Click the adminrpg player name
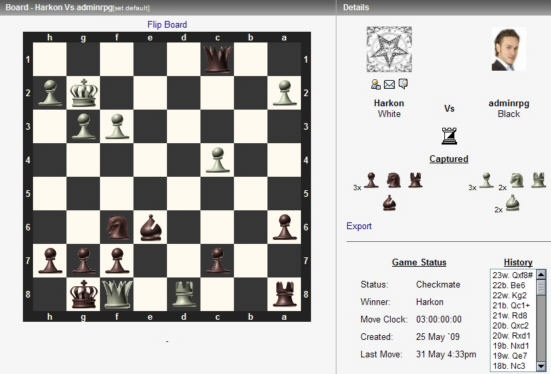This screenshot has height=374, width=551. tap(508, 103)
